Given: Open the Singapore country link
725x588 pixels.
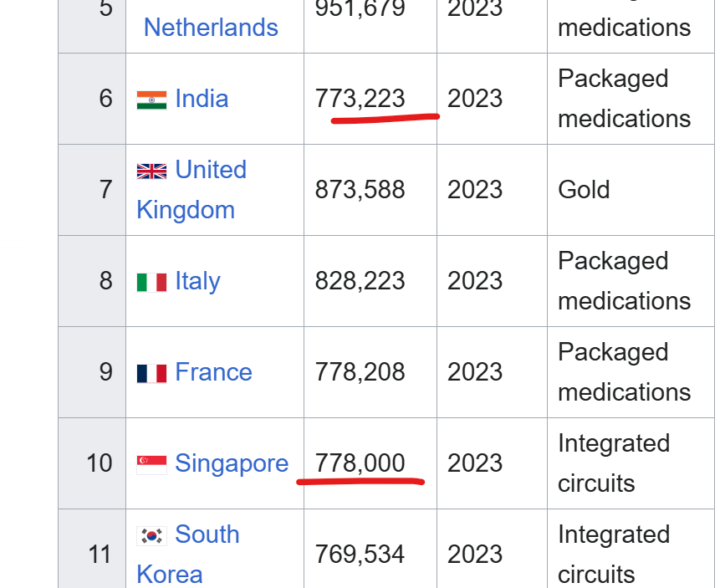Looking at the screenshot, I should click(232, 463).
